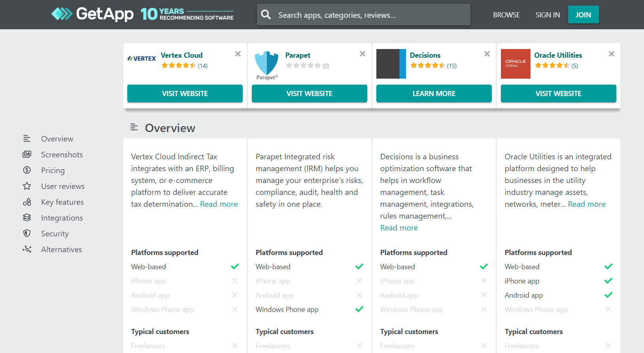Screen dimensions: 644x353
Task: Click Oracle Utilities star rating (5)
Action: [x=556, y=66]
